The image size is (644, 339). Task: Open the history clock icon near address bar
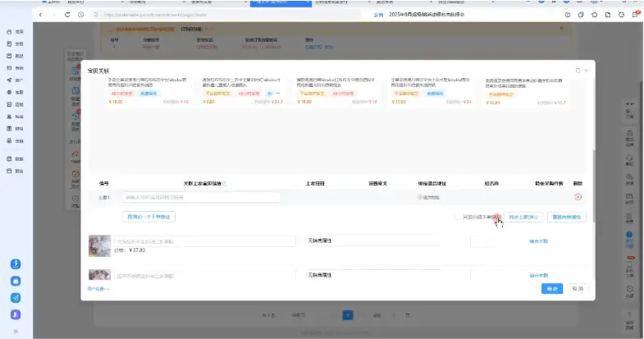[81, 15]
